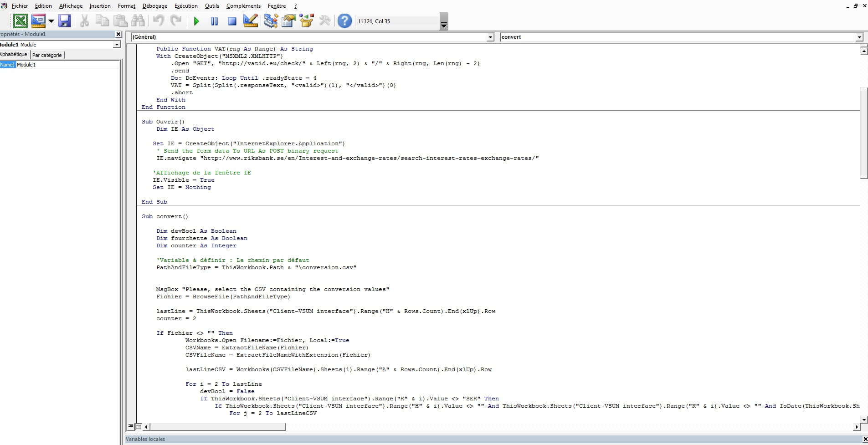Click the 'Set IE = Nothing' line

pos(182,187)
